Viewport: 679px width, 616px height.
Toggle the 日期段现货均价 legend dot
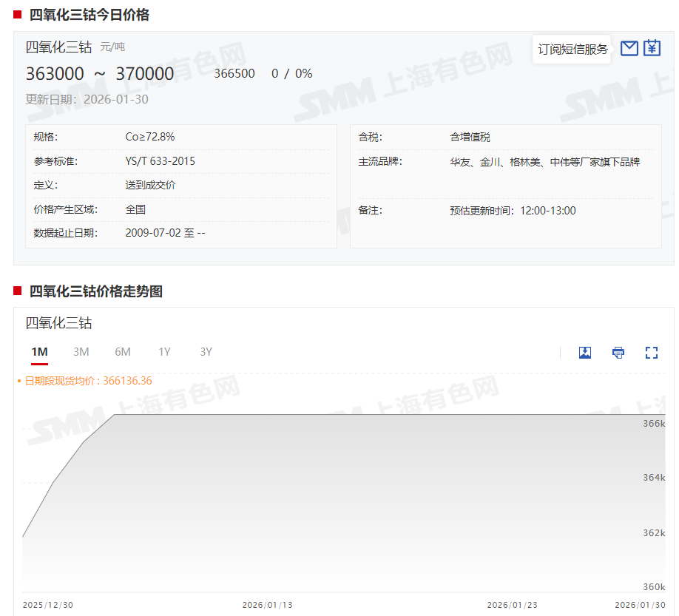click(19, 382)
